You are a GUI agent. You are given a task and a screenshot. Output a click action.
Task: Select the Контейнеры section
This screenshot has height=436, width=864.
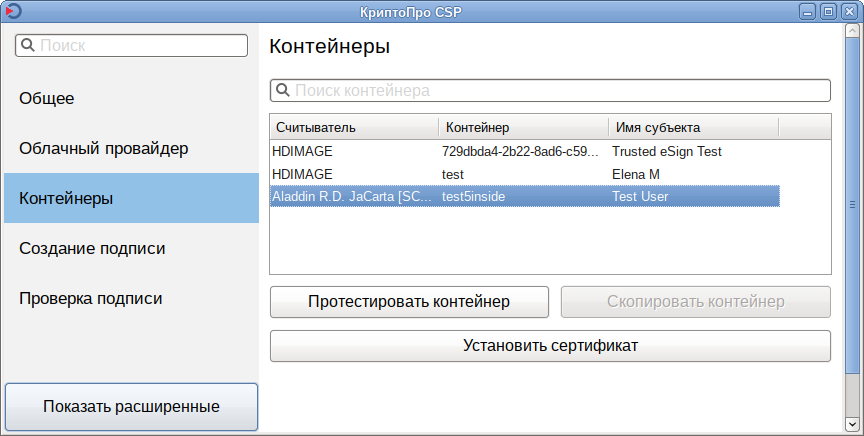[131, 198]
